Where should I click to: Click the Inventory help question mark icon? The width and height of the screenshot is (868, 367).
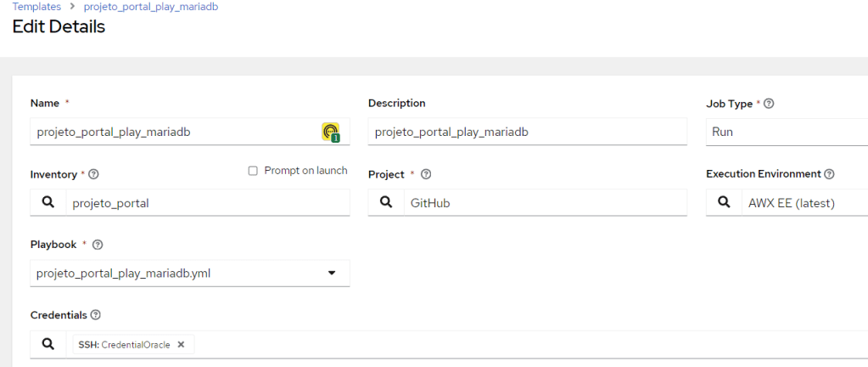click(x=93, y=174)
